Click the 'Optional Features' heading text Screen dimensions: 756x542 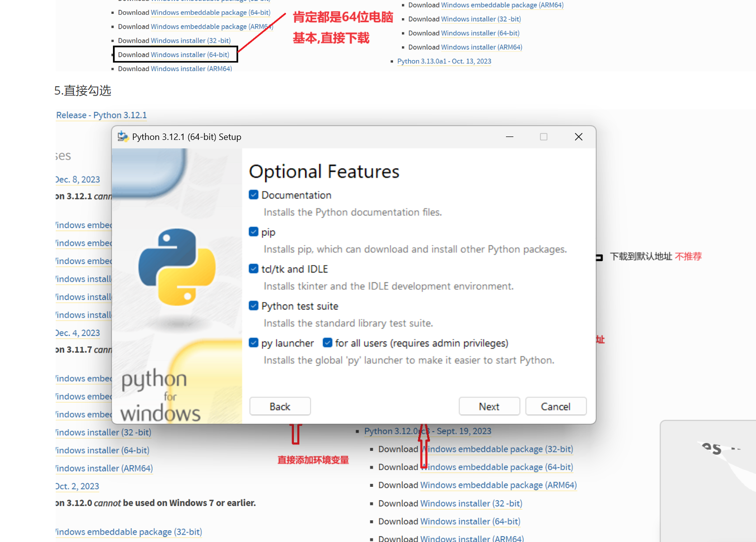[x=324, y=171]
